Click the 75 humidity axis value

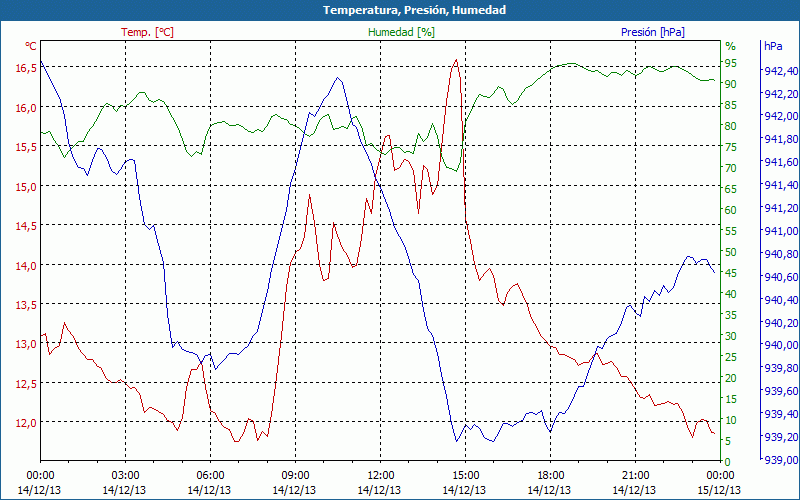731,147
